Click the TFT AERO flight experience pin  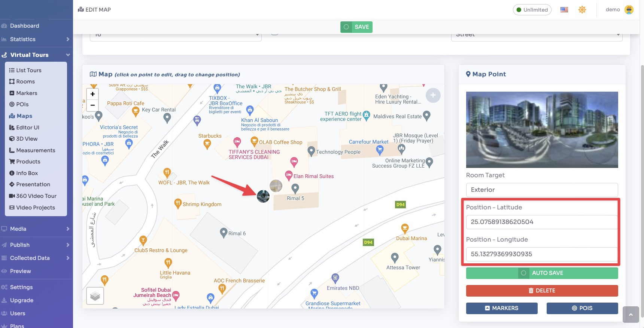click(366, 115)
